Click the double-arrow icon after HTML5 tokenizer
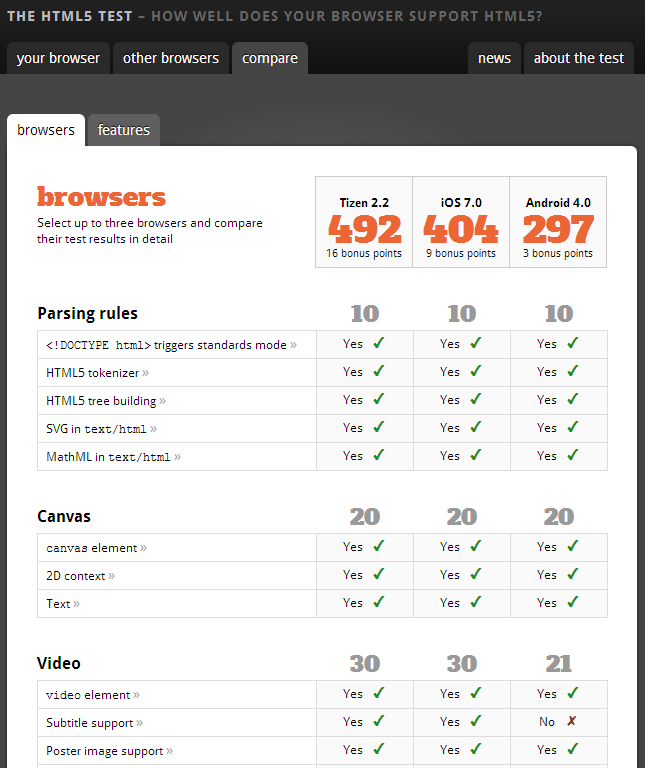Viewport: 645px width, 768px height. pyautogui.click(x=145, y=373)
